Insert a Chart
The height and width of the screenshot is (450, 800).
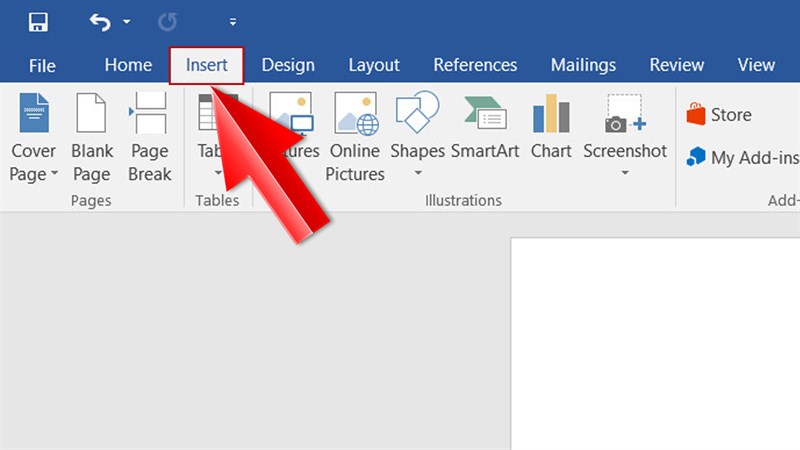551,127
